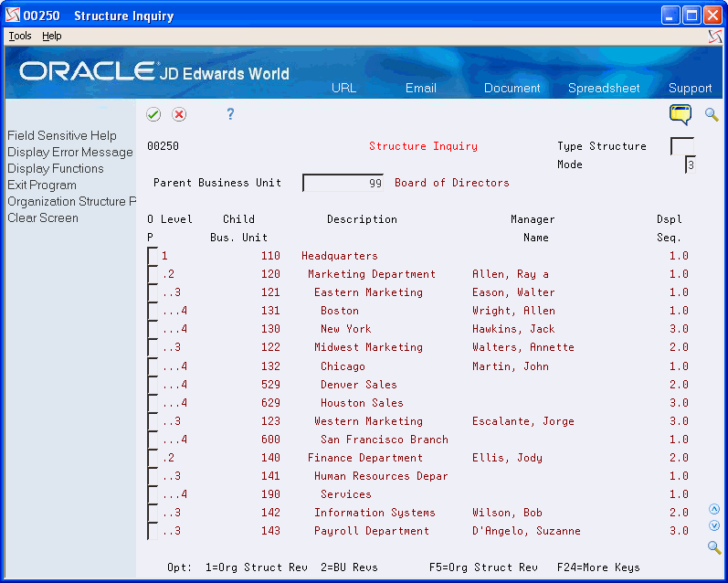Click the page up arrow icon
The height and width of the screenshot is (583, 728).
click(714, 509)
